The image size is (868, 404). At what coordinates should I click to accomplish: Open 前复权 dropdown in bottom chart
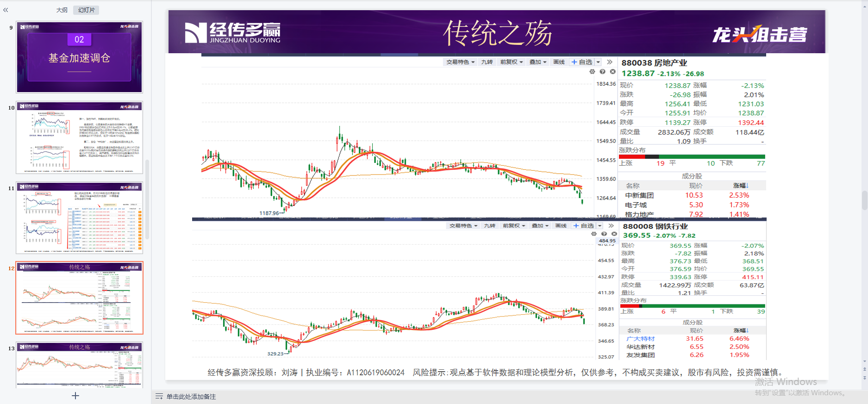514,226
